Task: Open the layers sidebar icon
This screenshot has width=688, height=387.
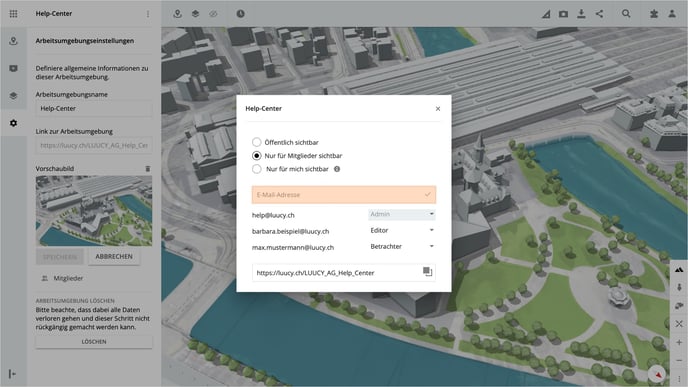Action: pos(13,96)
